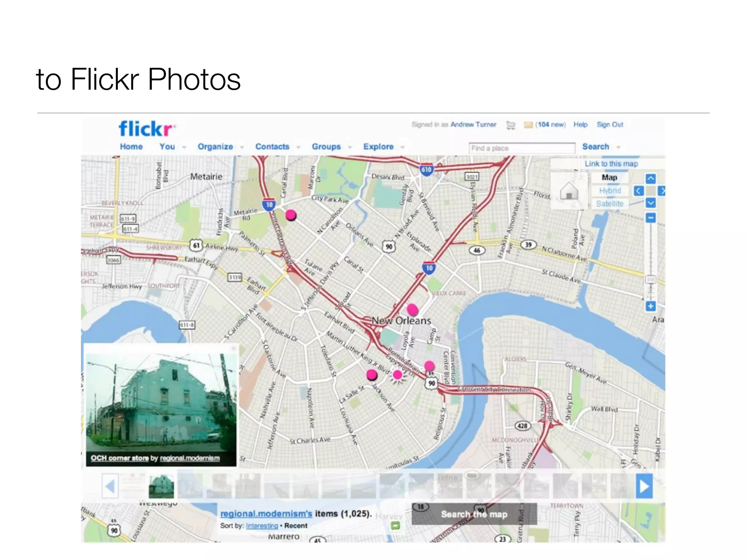This screenshot has height=560, width=747.
Task: Click Link to this map
Action: click(611, 164)
